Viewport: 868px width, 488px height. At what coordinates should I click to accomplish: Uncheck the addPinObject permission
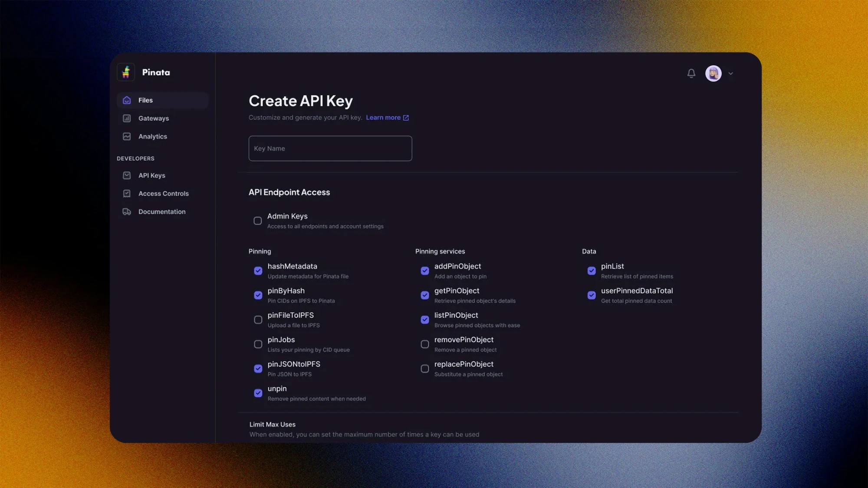tap(425, 271)
